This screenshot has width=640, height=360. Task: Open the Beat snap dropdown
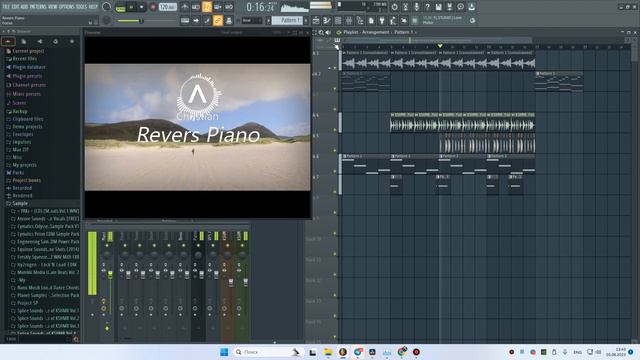pyautogui.click(x=251, y=20)
